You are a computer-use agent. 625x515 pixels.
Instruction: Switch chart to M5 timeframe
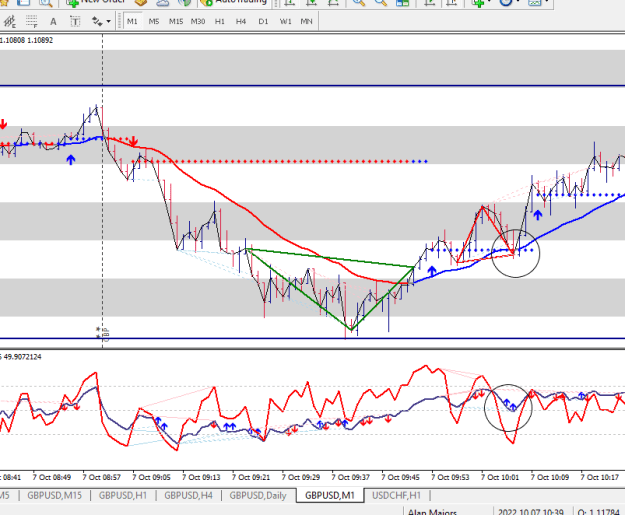[x=154, y=22]
